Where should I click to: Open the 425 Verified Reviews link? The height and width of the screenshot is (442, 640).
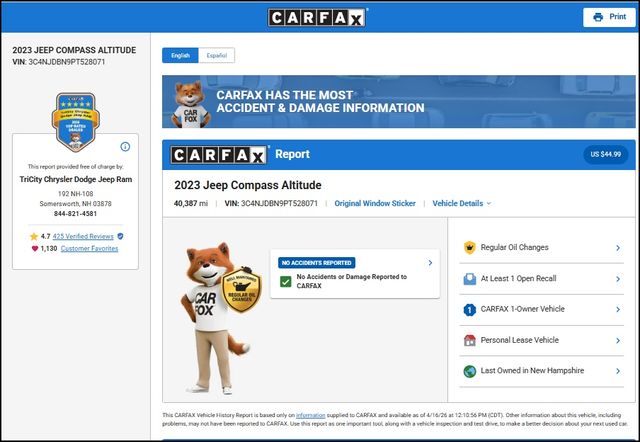(x=84, y=236)
